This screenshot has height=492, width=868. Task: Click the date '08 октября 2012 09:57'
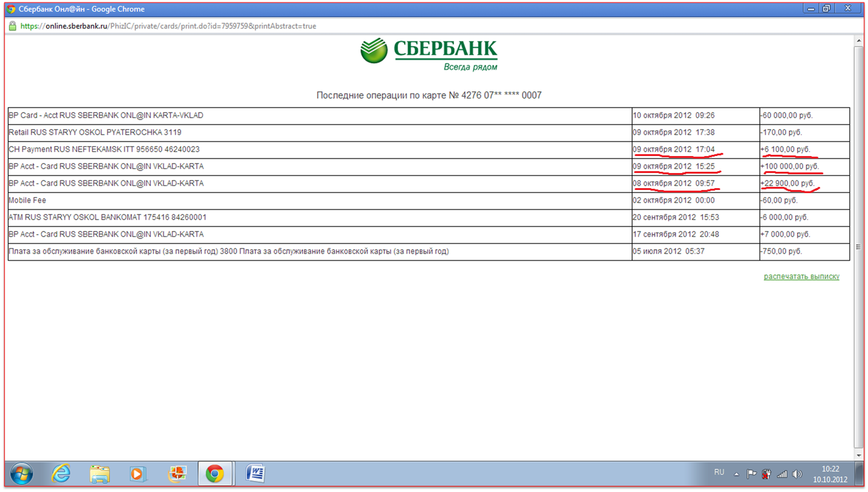tap(674, 184)
